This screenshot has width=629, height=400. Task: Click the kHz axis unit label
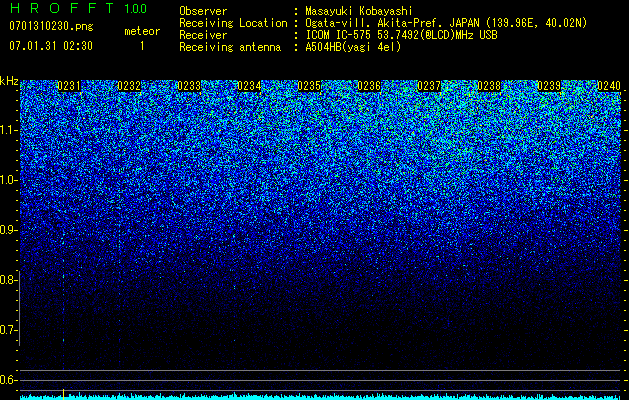point(9,81)
